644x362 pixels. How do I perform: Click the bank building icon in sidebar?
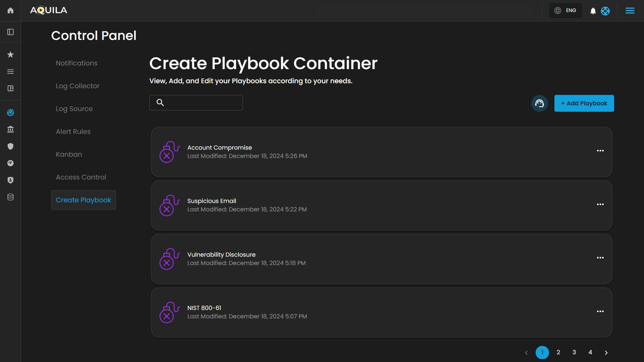pos(10,129)
